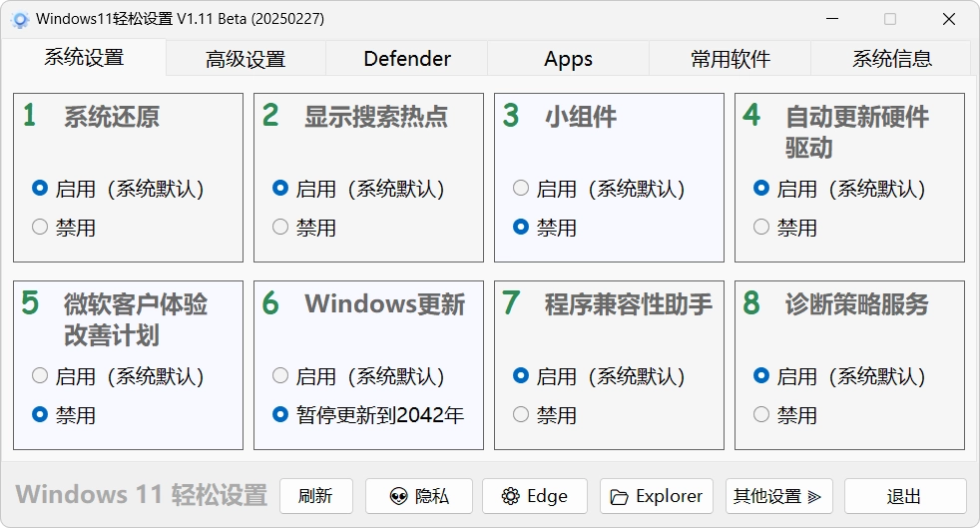Click the 退出 button

pyautogui.click(x=905, y=496)
